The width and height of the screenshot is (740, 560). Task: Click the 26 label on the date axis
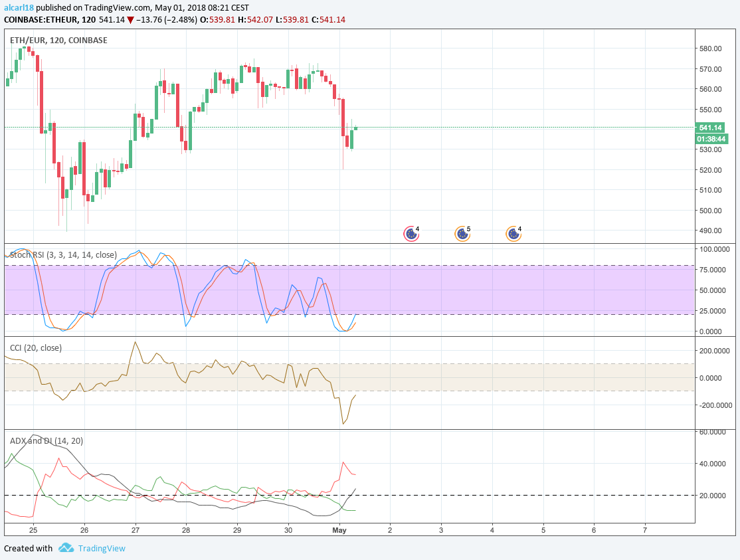coord(84,530)
